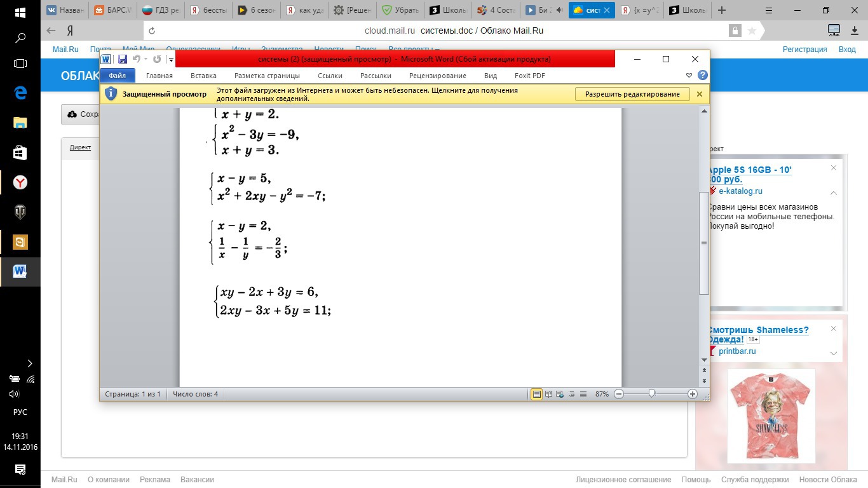This screenshot has height=488, width=868.
Task: Switch to Full Screen Reading view in status bar
Action: tap(548, 394)
